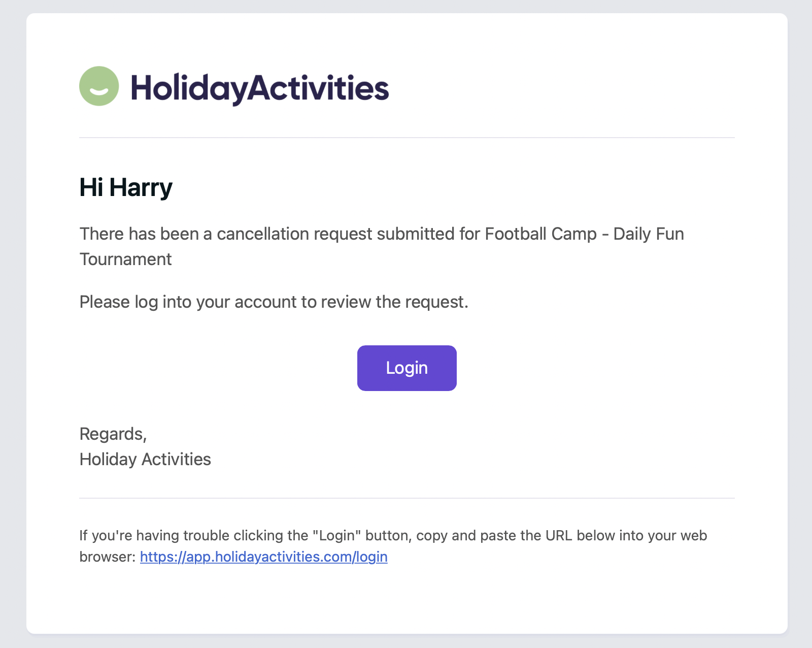Screen dimensions: 812x648
Task: Click the 'Regards, Holiday Activities' signature
Action: 145,446
